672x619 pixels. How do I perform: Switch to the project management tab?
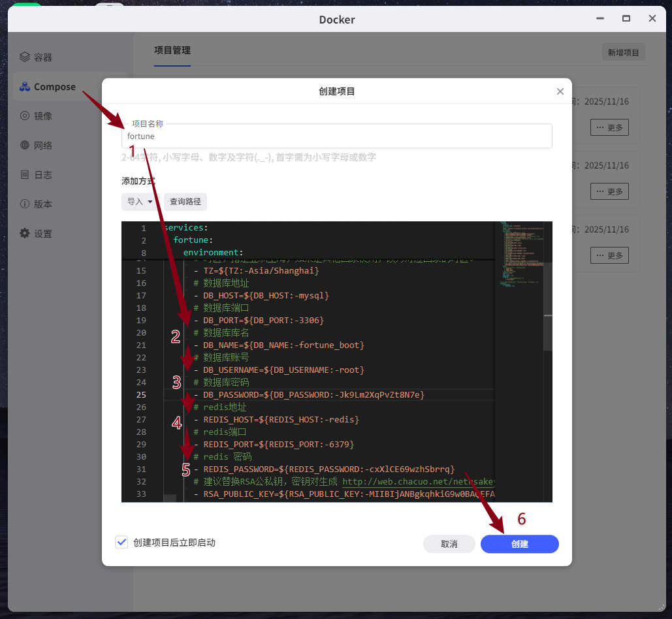(x=172, y=51)
